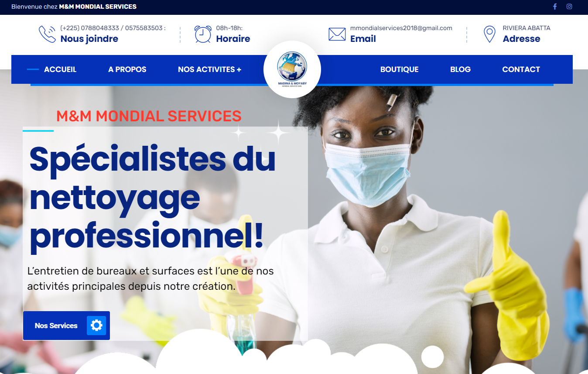This screenshot has width=588, height=374.
Task: Open the A PROPOS page
Action: 127,69
